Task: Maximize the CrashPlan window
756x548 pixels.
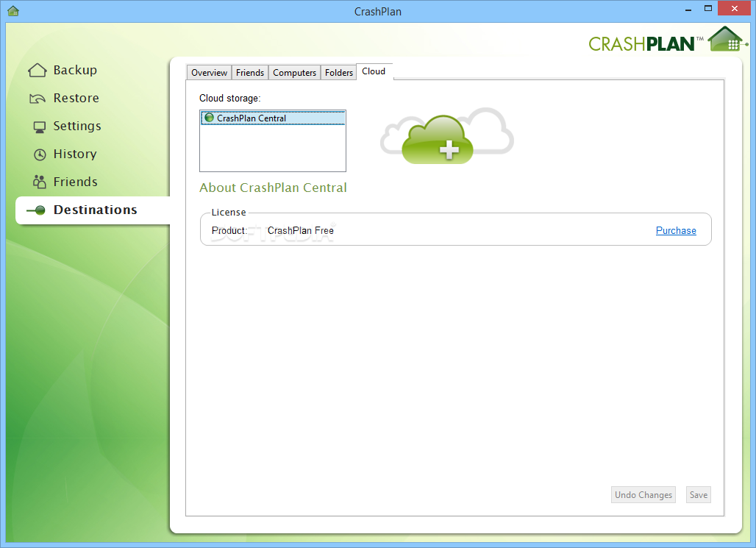Action: point(707,8)
